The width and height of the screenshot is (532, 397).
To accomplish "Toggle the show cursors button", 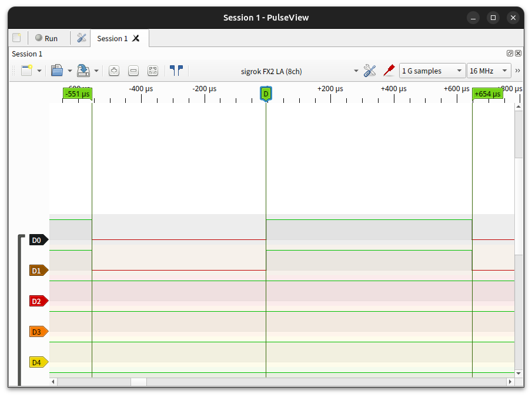I will coord(176,71).
